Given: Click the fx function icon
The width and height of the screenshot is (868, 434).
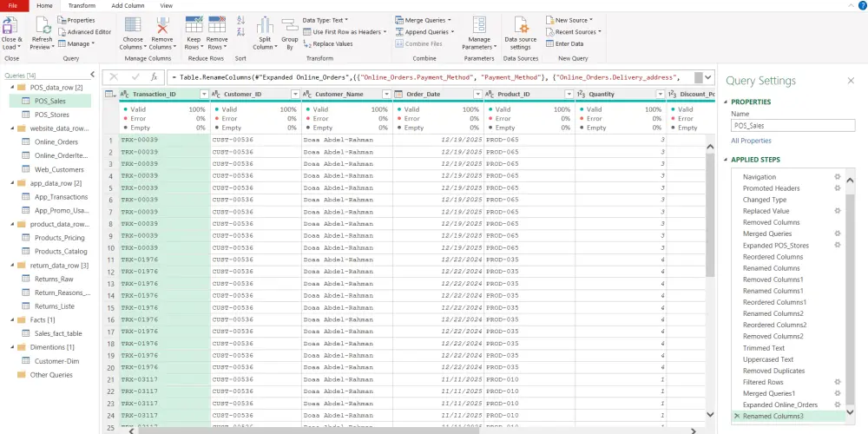Looking at the screenshot, I should (155, 77).
